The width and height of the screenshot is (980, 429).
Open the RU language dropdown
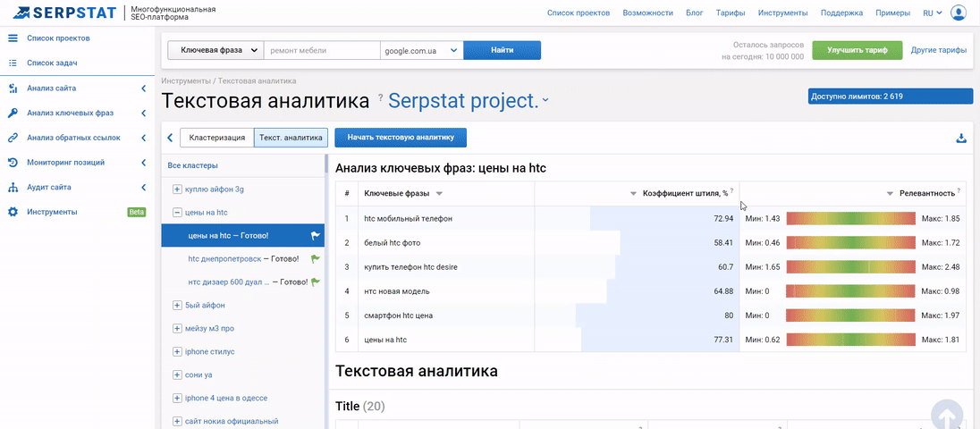933,13
